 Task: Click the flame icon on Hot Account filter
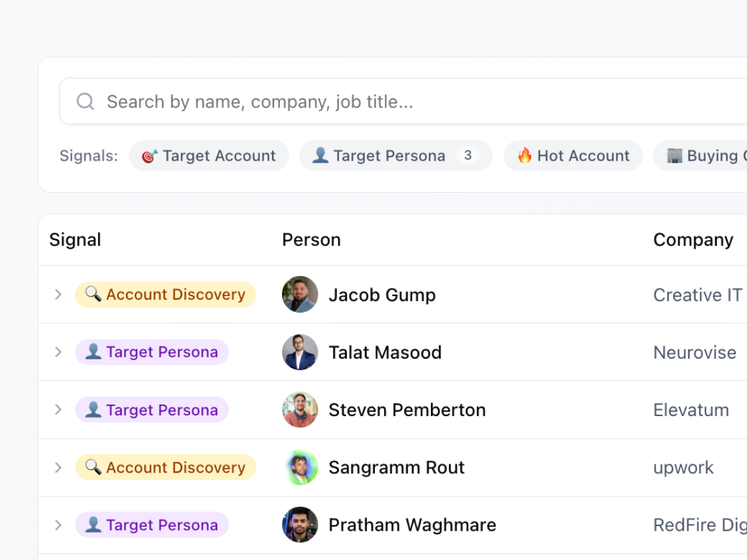click(x=526, y=155)
